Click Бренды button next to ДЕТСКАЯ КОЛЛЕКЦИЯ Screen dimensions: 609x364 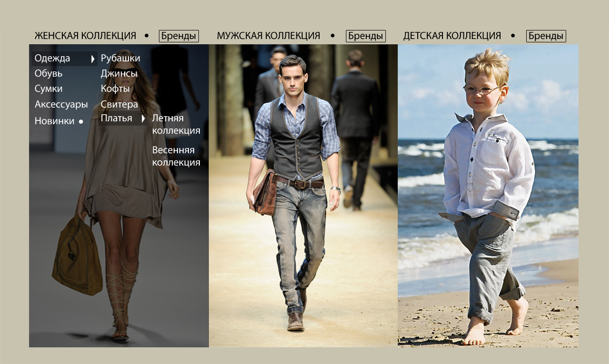[546, 36]
